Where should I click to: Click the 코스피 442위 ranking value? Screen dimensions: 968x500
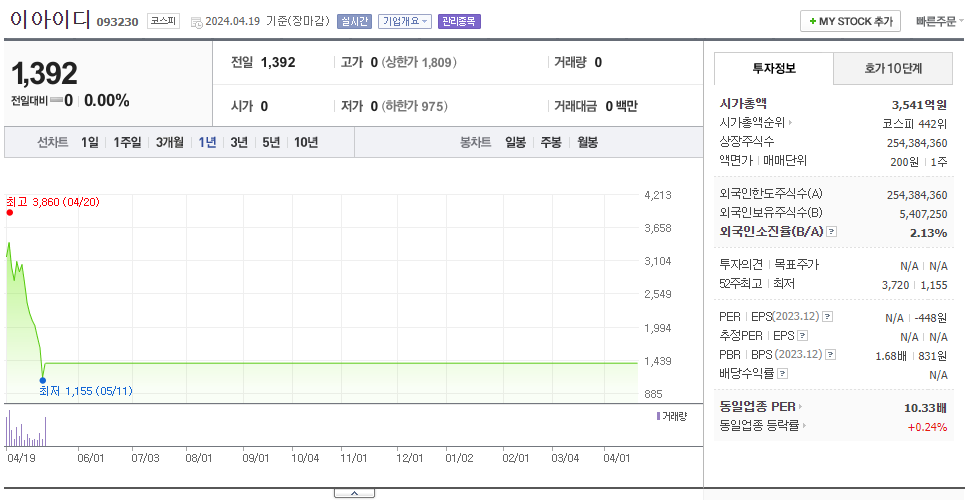[915, 123]
